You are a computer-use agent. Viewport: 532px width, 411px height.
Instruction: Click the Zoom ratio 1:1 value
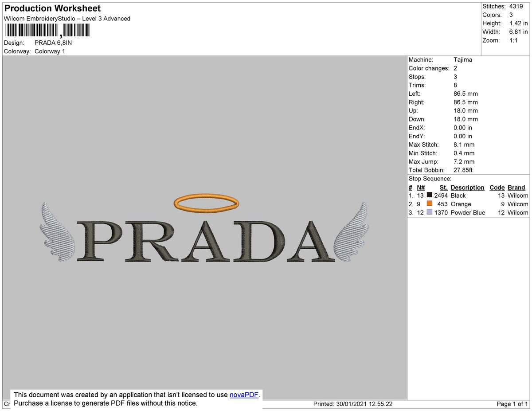pos(515,40)
